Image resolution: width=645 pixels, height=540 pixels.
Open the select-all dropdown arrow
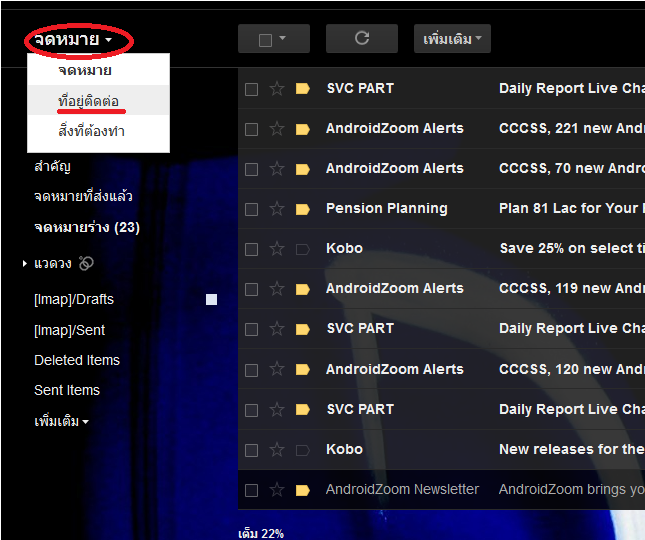282,38
